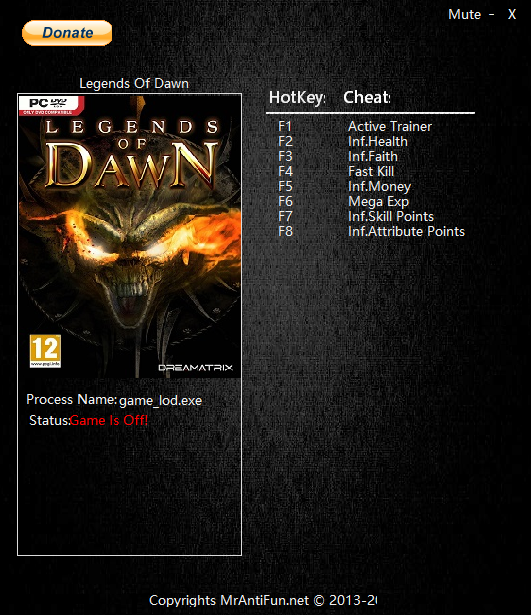
Task: Click the PEGI 12 rating badge
Action: (x=45, y=351)
